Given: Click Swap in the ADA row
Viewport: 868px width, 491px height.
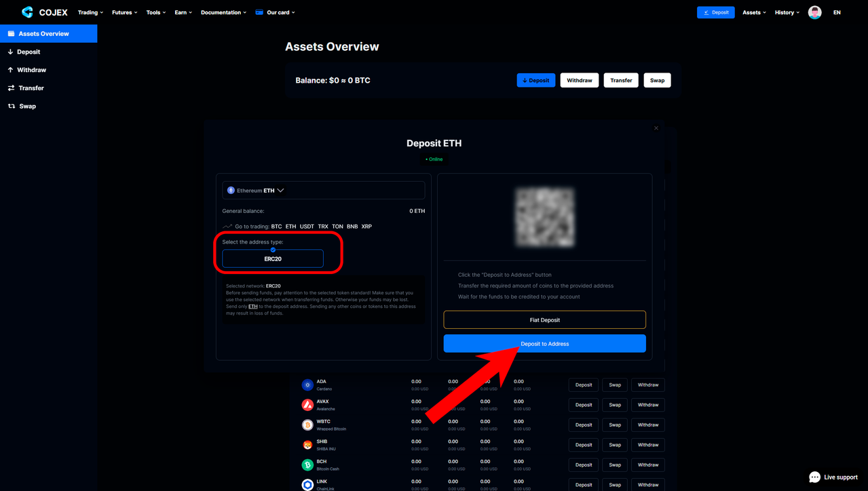Looking at the screenshot, I should click(x=615, y=385).
